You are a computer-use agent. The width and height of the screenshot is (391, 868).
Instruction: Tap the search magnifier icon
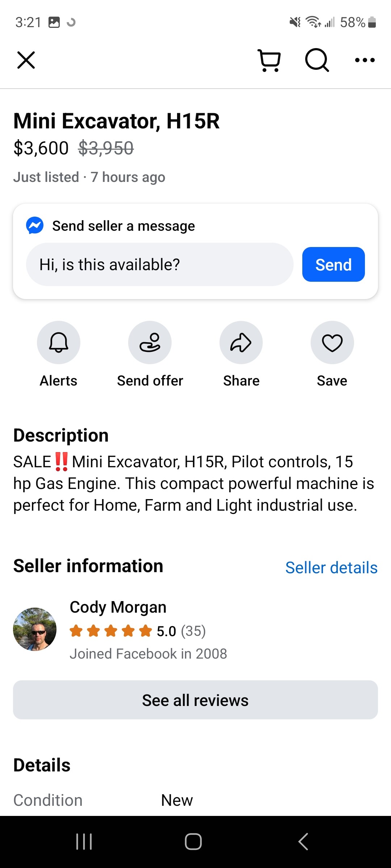click(x=317, y=60)
